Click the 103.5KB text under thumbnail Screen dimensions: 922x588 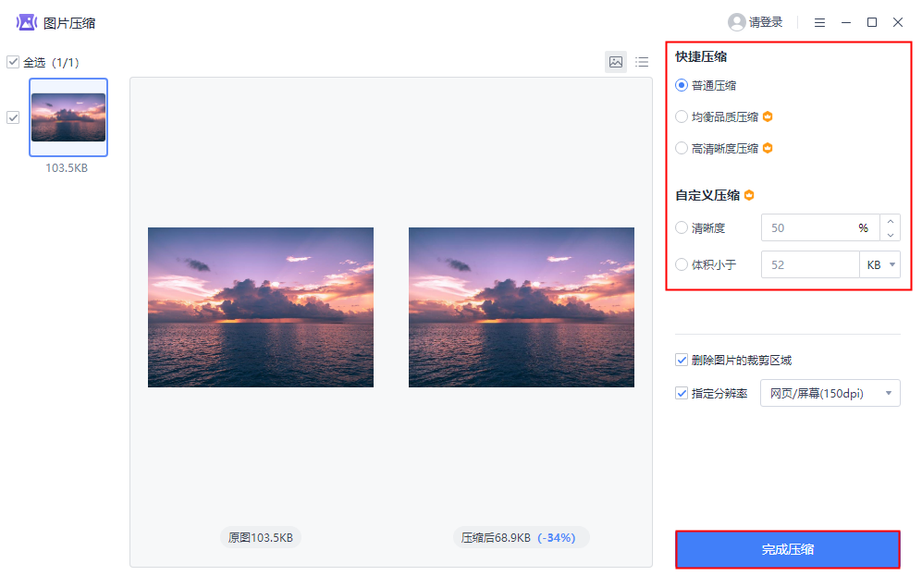[67, 167]
